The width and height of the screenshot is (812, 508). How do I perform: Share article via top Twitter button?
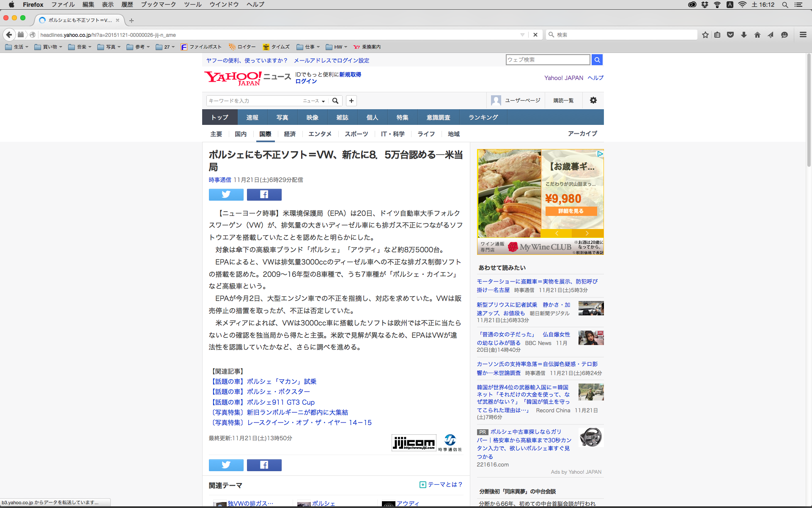click(x=226, y=194)
